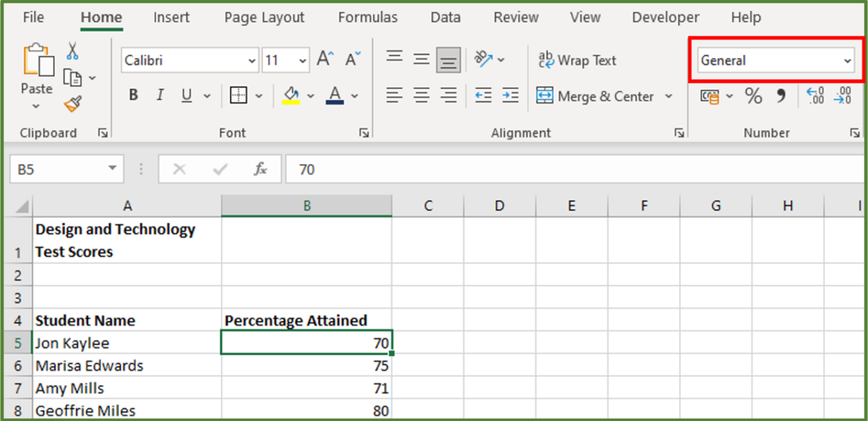Select Geoffrie Miles score 80
The width and height of the screenshot is (868, 421).
306,410
